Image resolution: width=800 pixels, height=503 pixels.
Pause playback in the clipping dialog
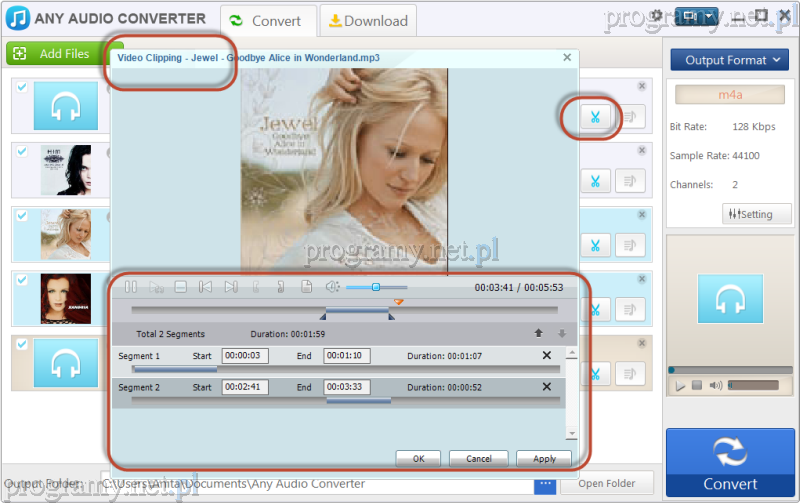131,287
